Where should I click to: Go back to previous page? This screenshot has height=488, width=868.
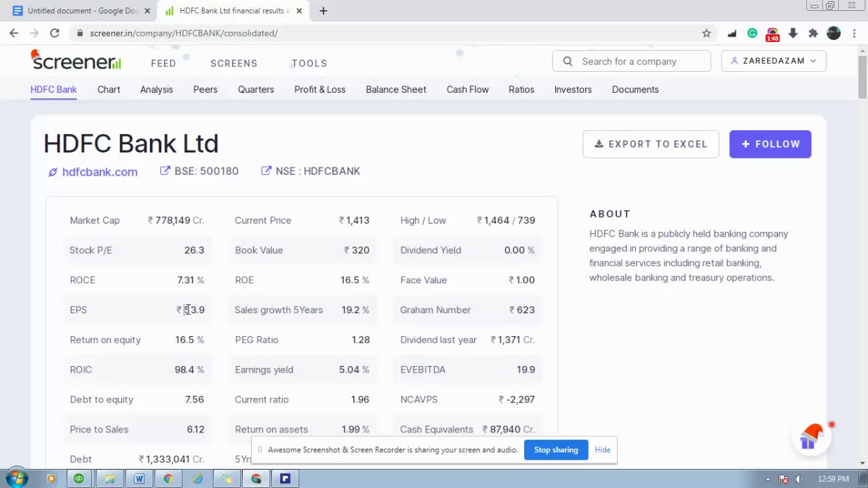(14, 33)
